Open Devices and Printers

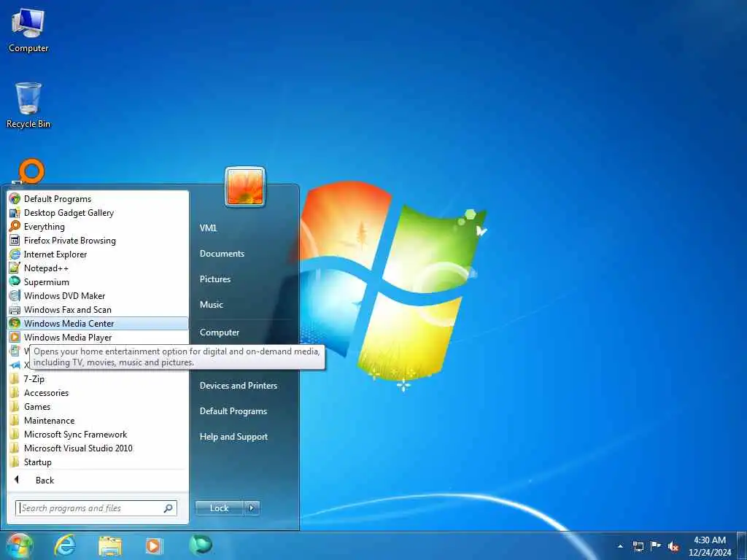239,385
